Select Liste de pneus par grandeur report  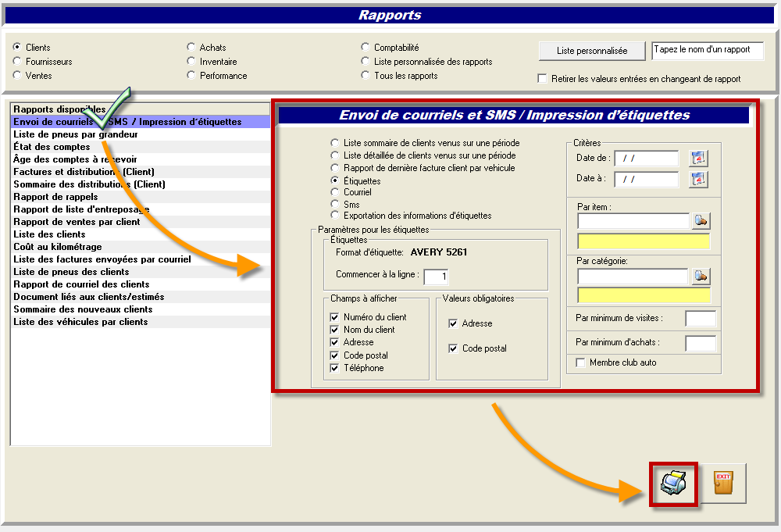(x=141, y=134)
